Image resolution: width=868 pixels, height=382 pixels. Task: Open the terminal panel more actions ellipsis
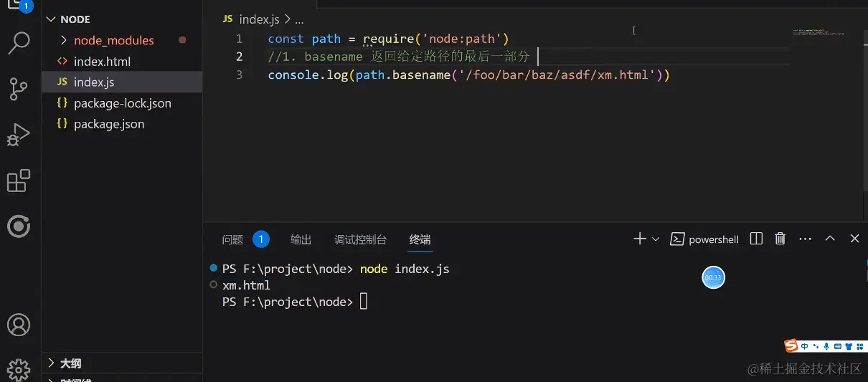click(806, 239)
